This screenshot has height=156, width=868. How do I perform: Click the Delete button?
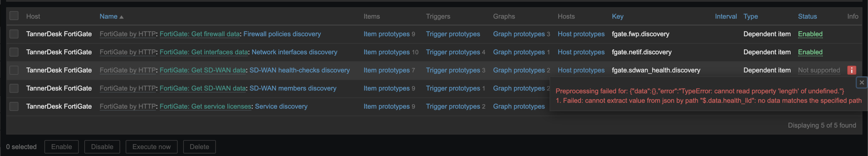pyautogui.click(x=199, y=147)
